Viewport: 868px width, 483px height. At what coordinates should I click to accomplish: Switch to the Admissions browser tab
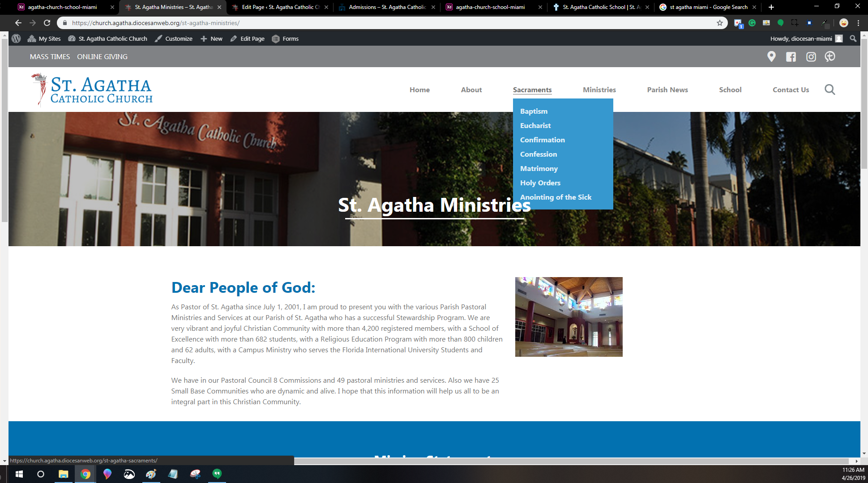pos(387,7)
